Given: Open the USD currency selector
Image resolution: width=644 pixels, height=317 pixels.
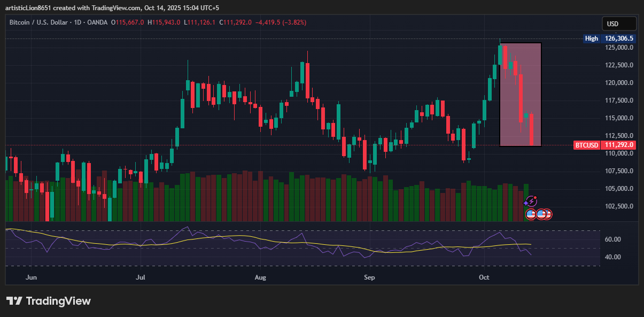Looking at the screenshot, I should (x=619, y=24).
